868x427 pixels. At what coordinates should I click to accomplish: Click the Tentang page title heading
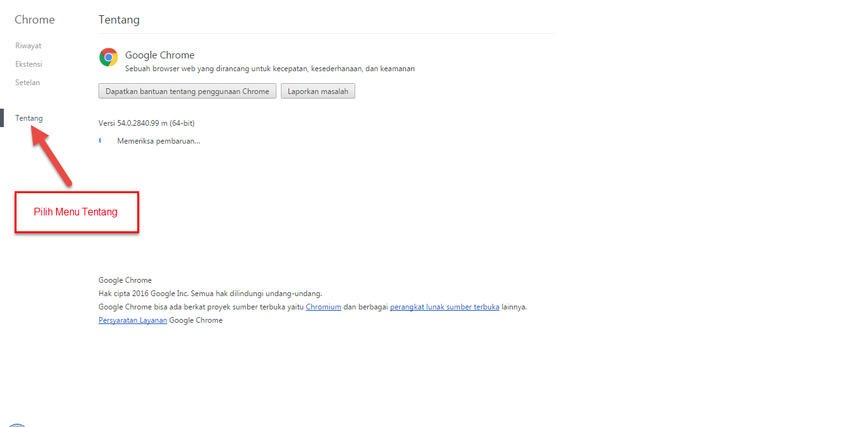119,20
